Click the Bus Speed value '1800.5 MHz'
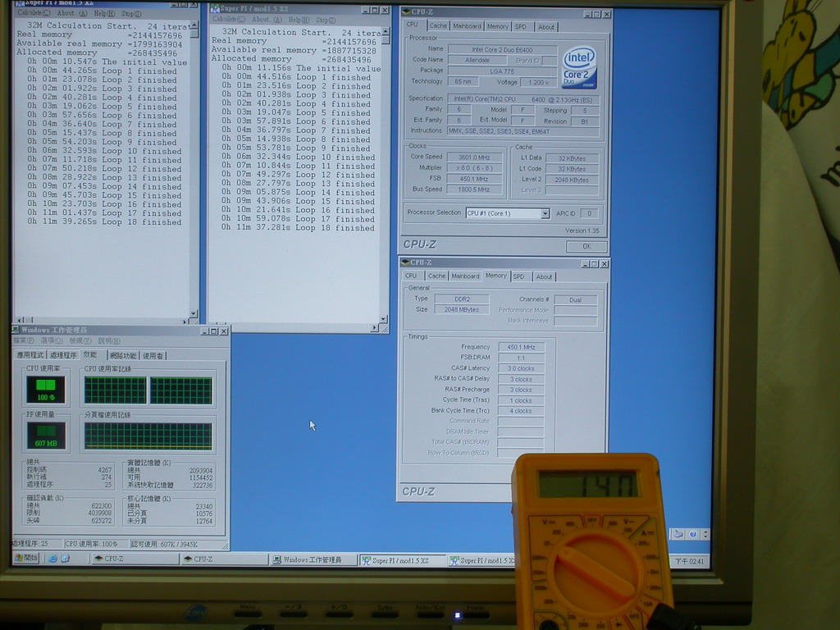The height and width of the screenshot is (630, 840). (475, 189)
